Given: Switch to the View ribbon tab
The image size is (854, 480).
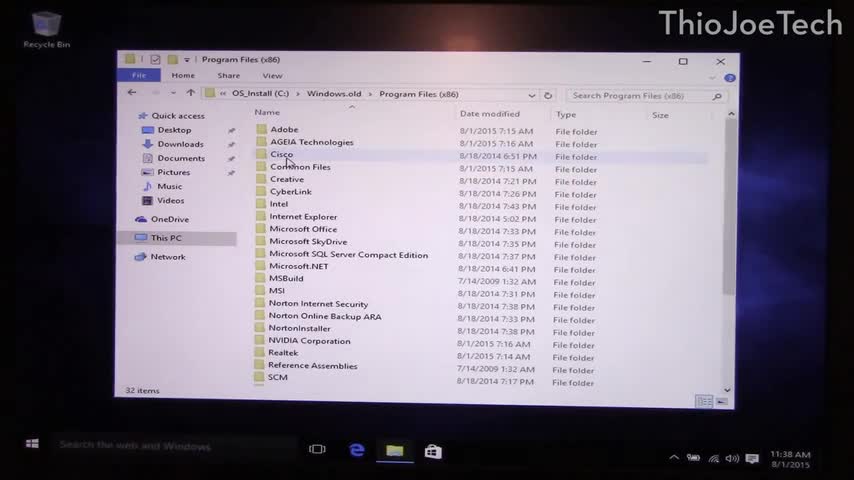Looking at the screenshot, I should (x=272, y=76).
